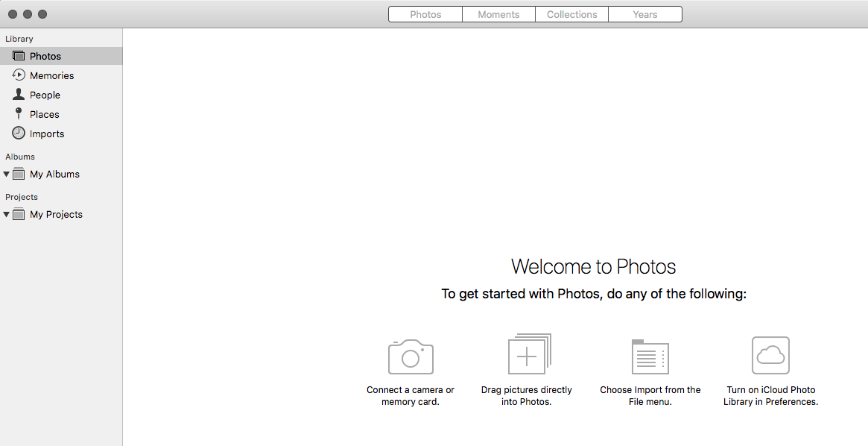Click the stacked pictures plus icon
This screenshot has width=868, height=446.
530,354
